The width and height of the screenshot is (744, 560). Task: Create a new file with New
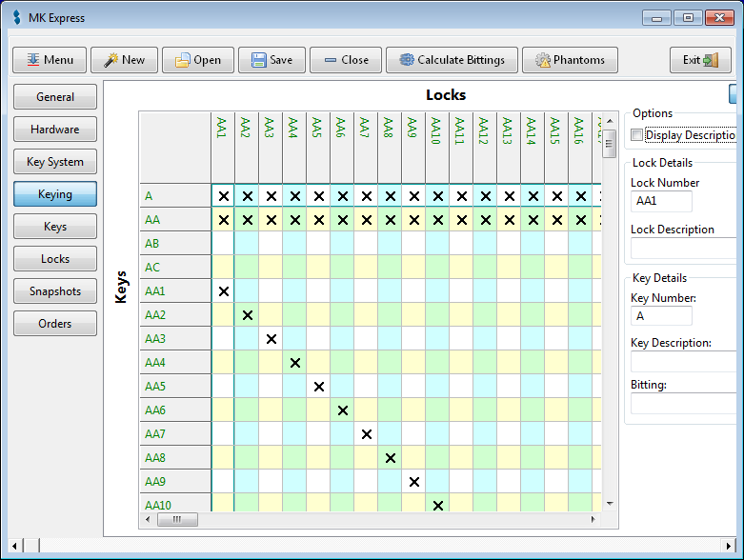(124, 60)
